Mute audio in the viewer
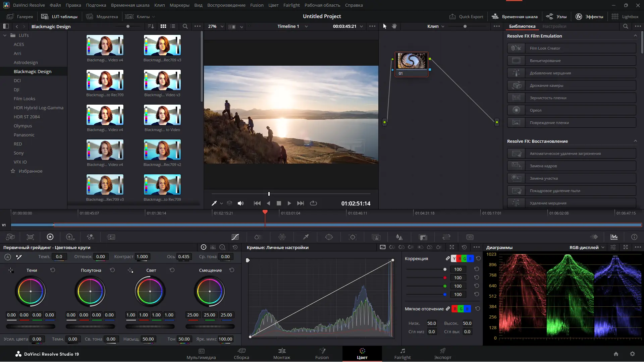Screen dimensions: 644x362 pyautogui.click(x=240, y=203)
